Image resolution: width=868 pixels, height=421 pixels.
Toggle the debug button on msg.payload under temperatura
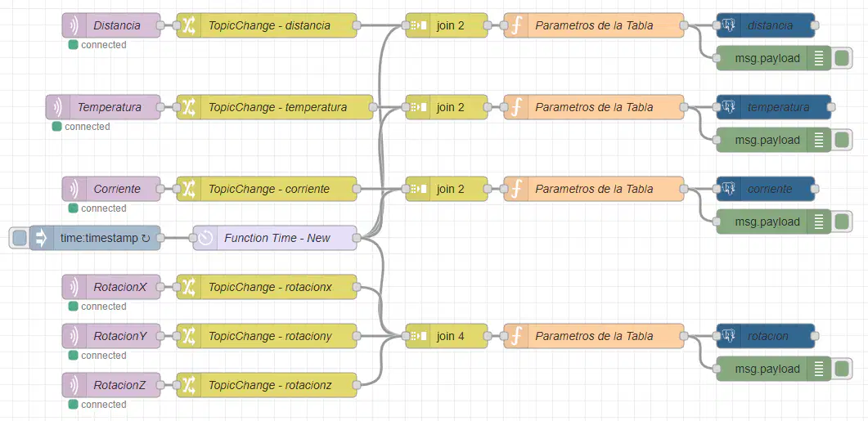point(842,140)
